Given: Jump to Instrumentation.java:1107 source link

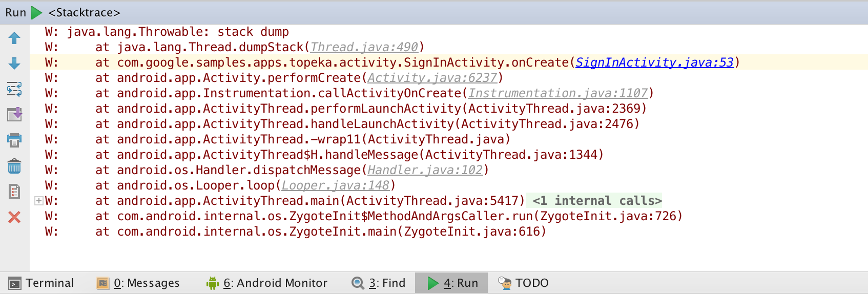Looking at the screenshot, I should click(558, 93).
